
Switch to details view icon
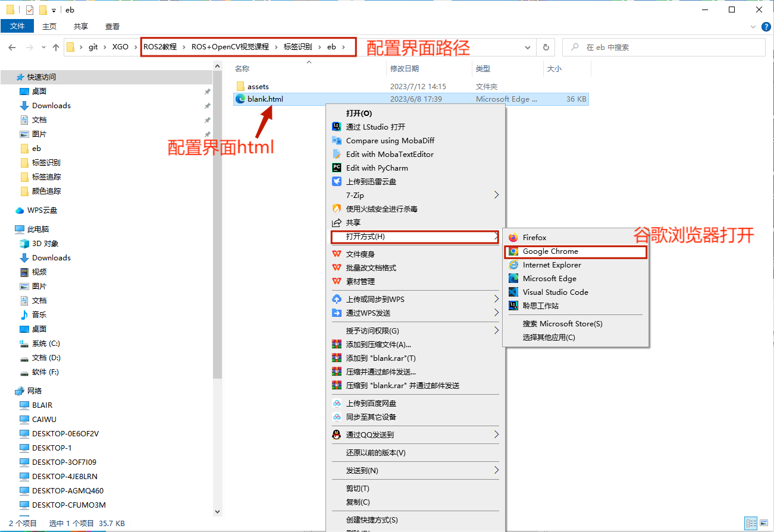tap(751, 524)
